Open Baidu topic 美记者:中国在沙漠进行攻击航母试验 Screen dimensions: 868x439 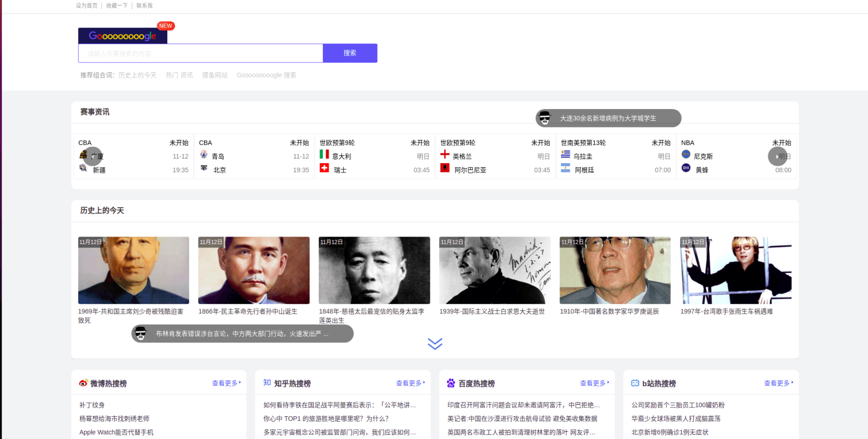pos(522,419)
